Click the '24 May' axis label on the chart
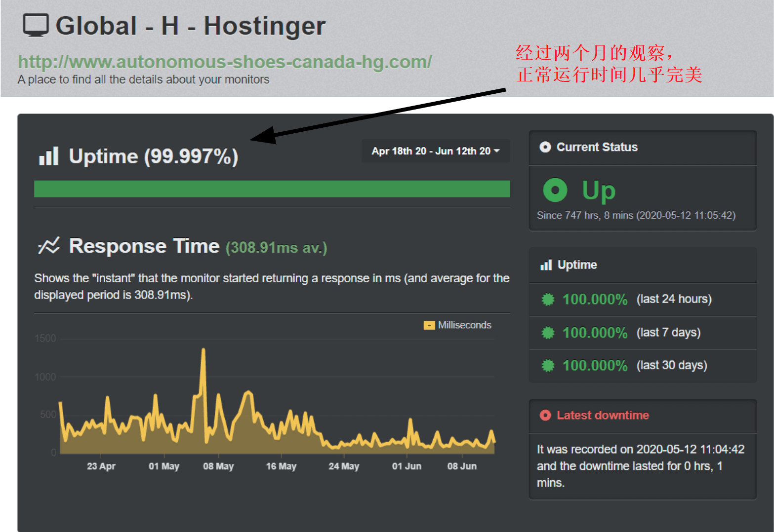This screenshot has height=532, width=774. coord(344,466)
